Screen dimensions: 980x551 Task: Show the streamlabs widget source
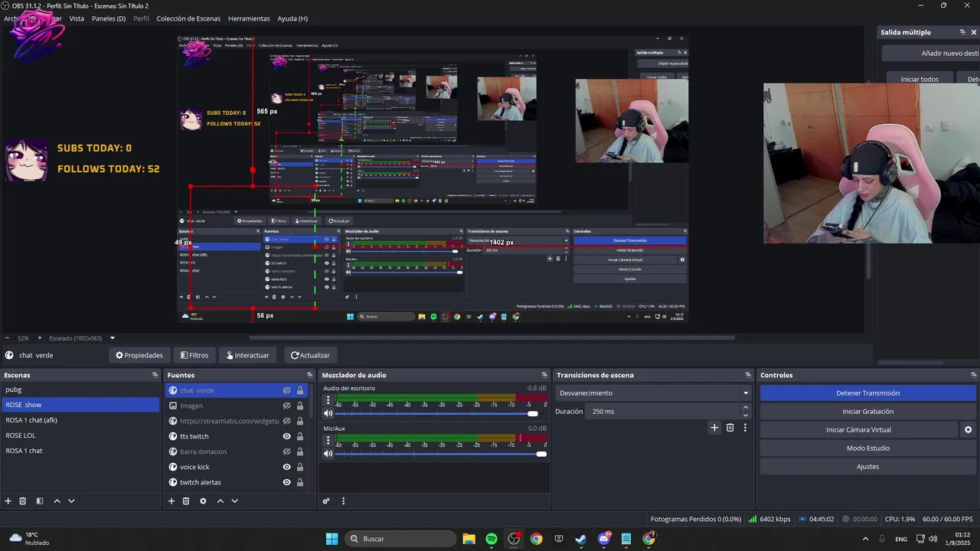[x=287, y=421]
